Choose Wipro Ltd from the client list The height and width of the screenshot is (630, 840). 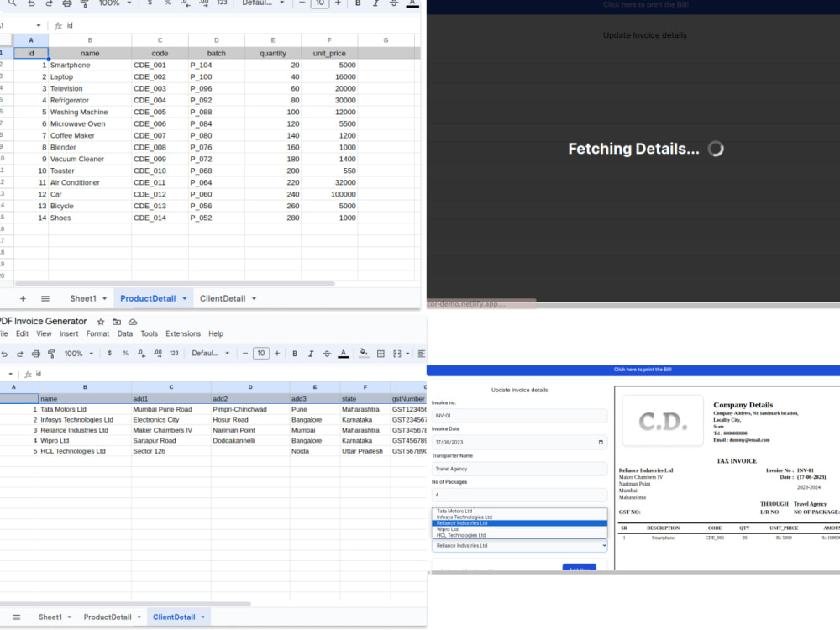[x=520, y=529]
